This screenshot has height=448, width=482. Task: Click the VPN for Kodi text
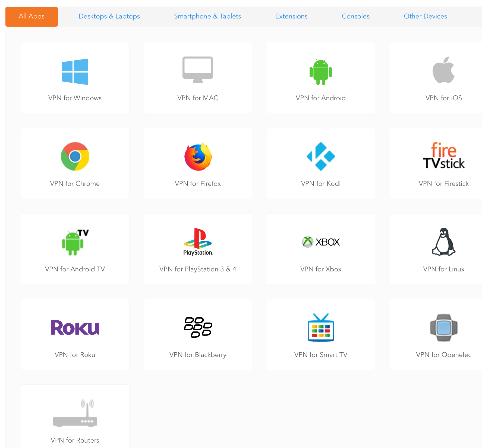pyautogui.click(x=321, y=183)
